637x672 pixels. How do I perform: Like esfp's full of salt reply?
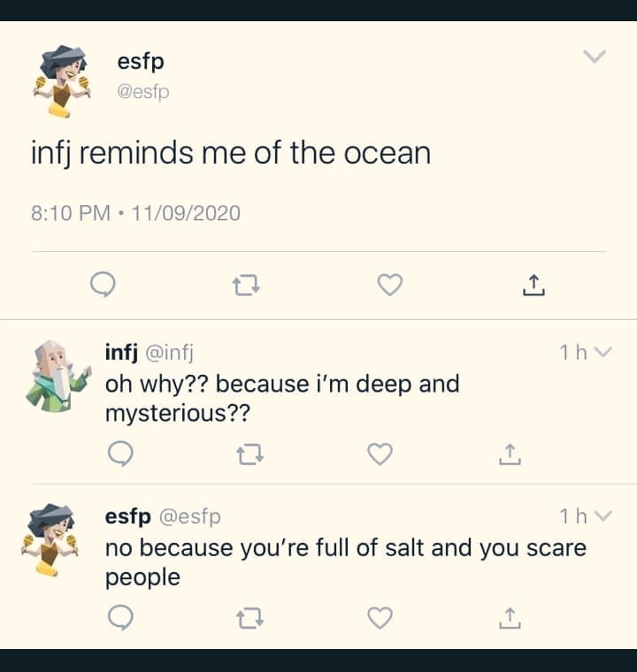pyautogui.click(x=380, y=618)
